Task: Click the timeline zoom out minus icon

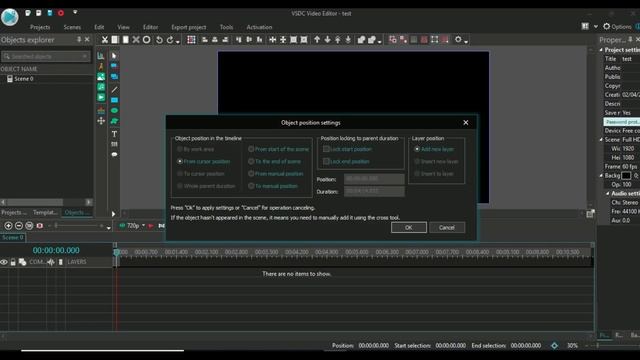Action: (19, 225)
